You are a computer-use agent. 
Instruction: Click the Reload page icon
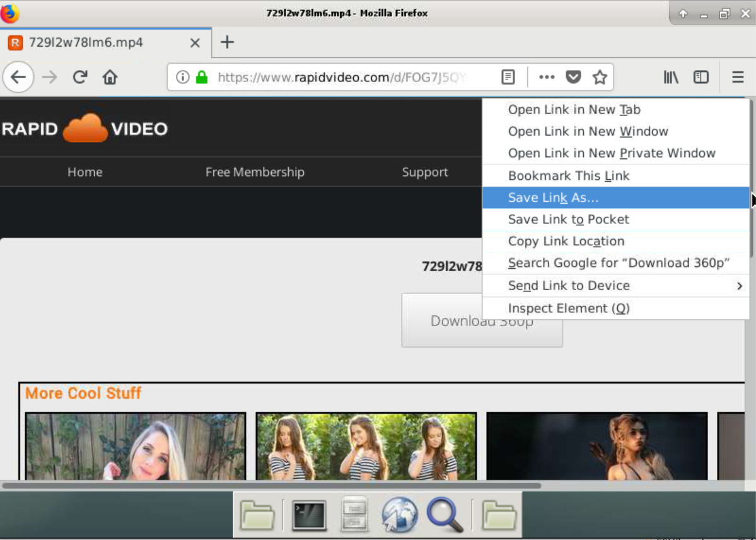point(79,77)
